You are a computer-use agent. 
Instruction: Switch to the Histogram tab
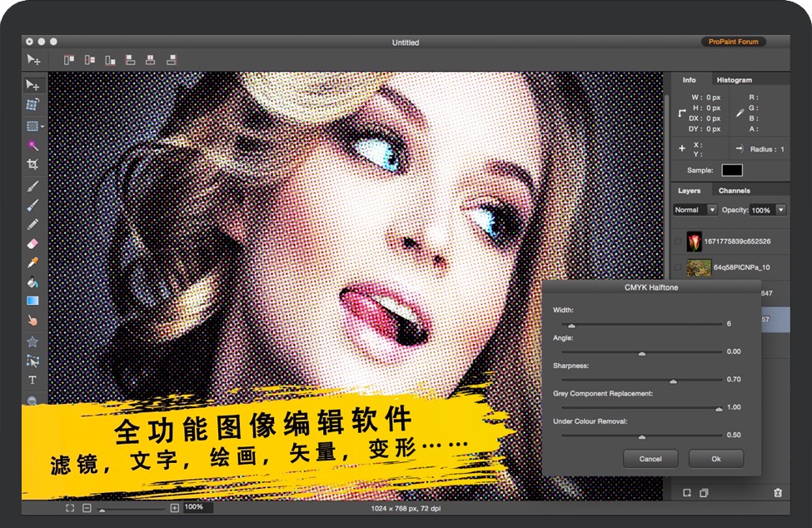click(x=734, y=80)
